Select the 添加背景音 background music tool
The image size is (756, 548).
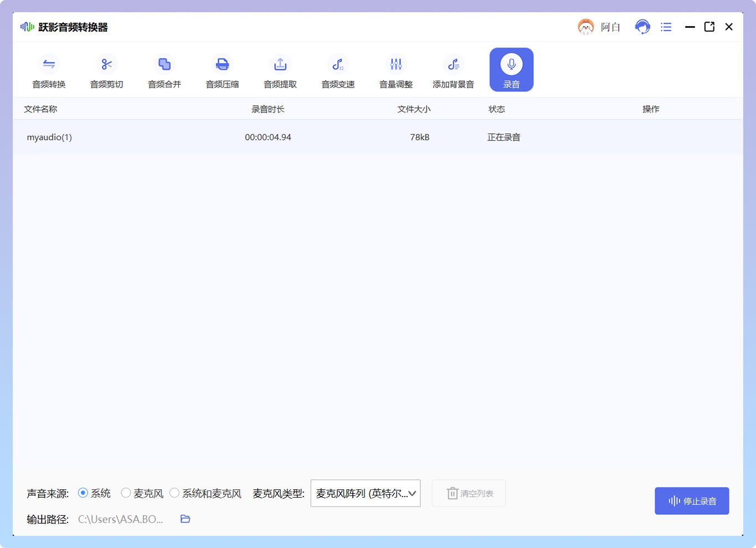coord(454,71)
